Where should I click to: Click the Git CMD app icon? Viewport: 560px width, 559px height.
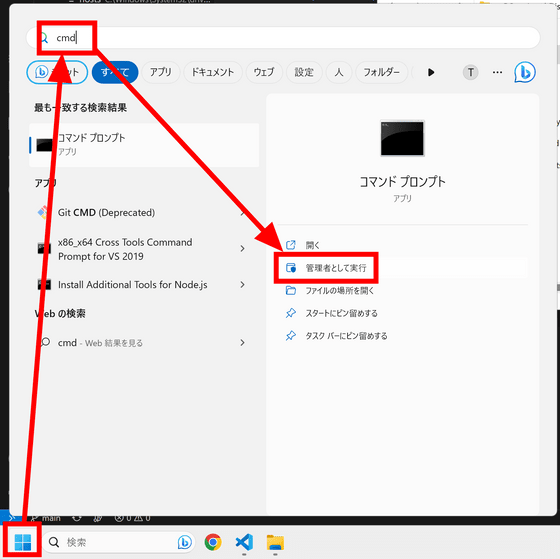point(44,213)
